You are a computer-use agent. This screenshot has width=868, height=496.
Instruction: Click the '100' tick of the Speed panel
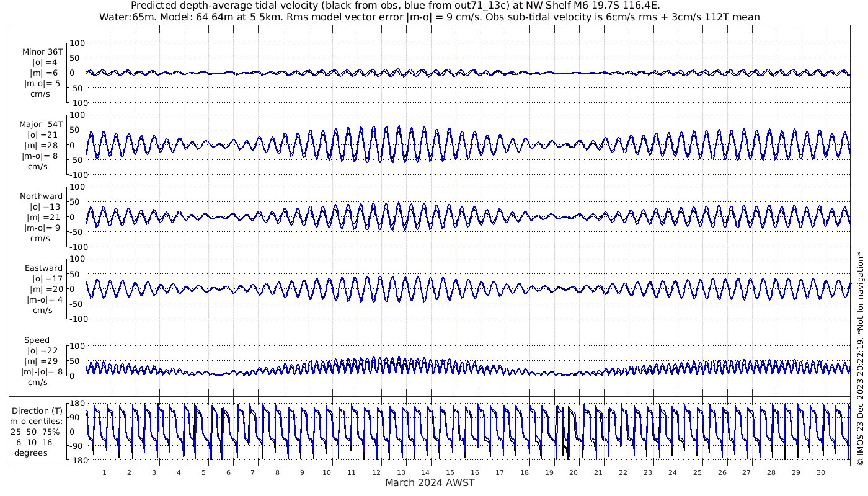pos(76,346)
